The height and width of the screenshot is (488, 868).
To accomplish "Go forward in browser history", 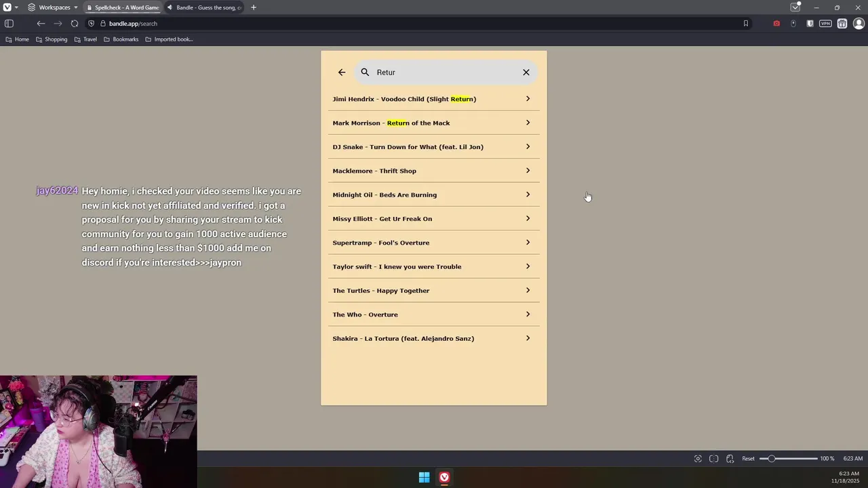I will point(58,24).
